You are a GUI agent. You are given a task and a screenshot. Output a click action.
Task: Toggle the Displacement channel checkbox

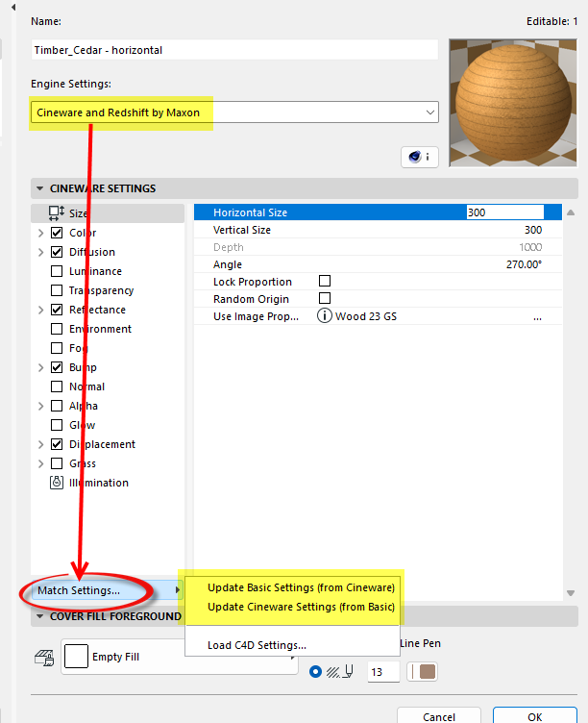[x=57, y=444]
